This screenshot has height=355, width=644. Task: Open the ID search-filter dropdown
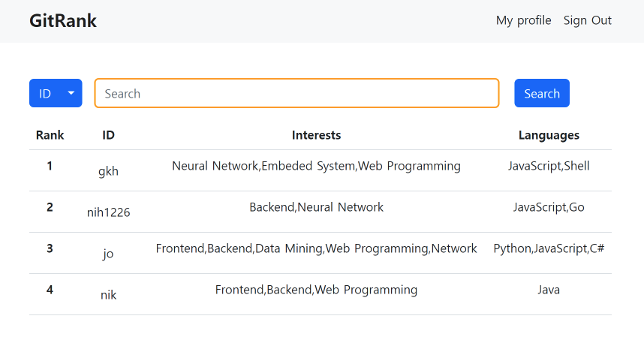tap(56, 93)
